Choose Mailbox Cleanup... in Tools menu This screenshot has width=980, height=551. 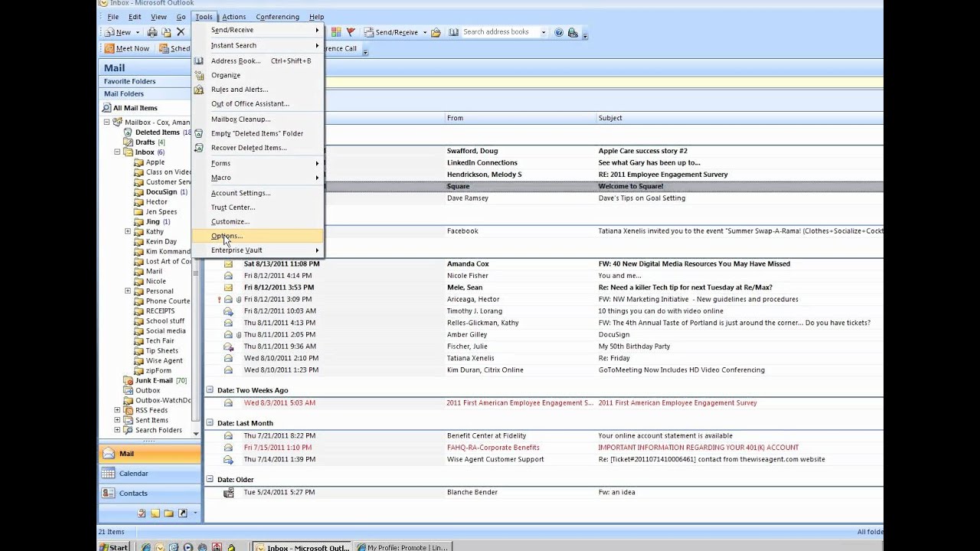point(257,119)
